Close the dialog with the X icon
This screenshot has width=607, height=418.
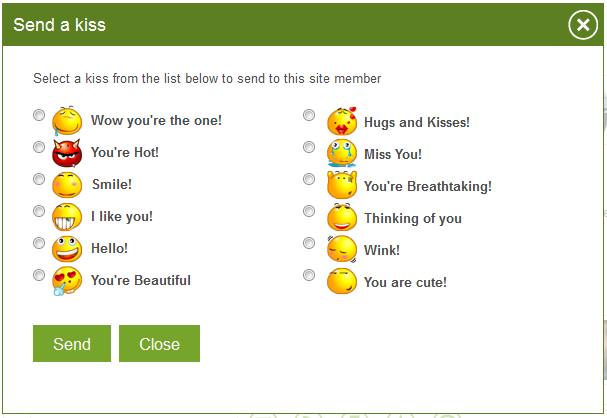coord(583,25)
